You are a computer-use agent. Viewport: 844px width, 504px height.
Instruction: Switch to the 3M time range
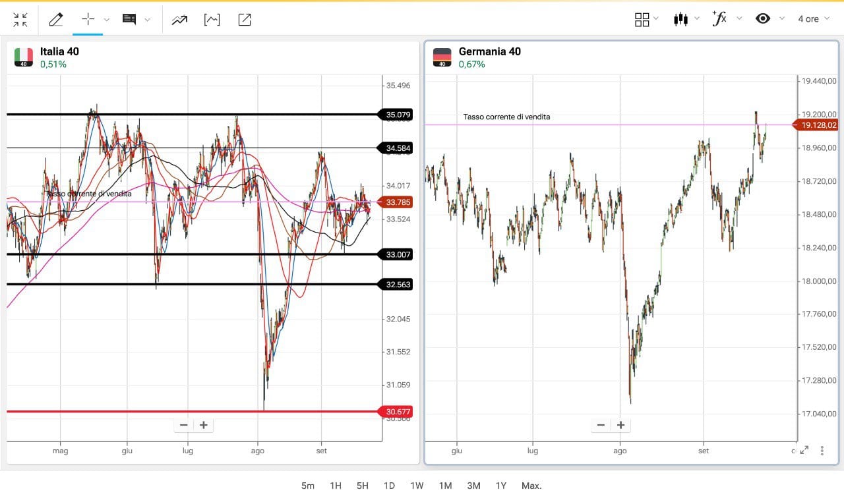point(473,486)
